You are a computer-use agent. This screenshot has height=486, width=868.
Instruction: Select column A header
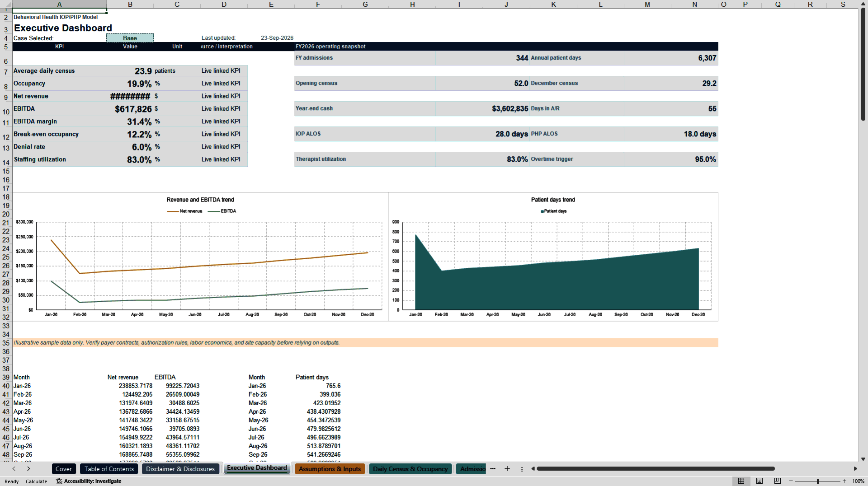pyautogui.click(x=59, y=4)
